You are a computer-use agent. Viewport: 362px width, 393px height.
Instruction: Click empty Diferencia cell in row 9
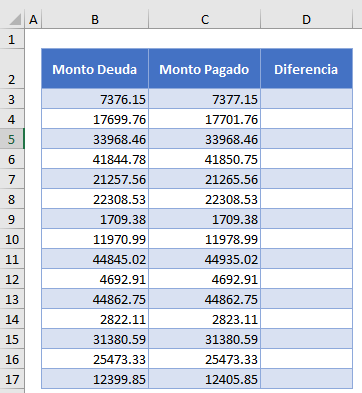(306, 219)
